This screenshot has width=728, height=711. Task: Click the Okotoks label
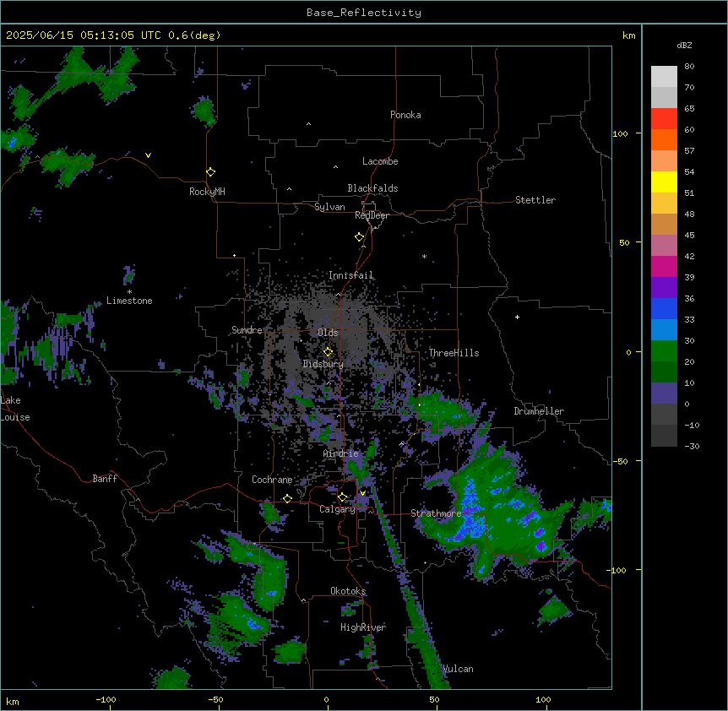(x=348, y=591)
